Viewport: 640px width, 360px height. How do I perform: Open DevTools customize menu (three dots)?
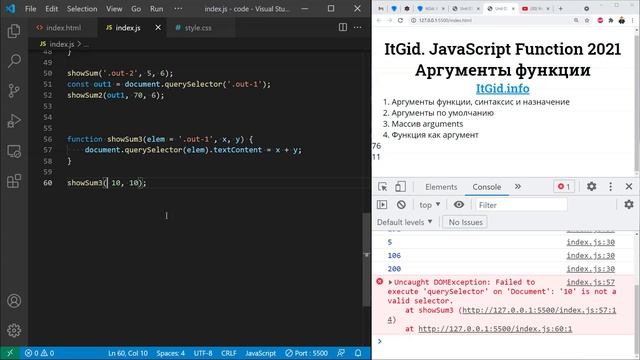[611, 187]
